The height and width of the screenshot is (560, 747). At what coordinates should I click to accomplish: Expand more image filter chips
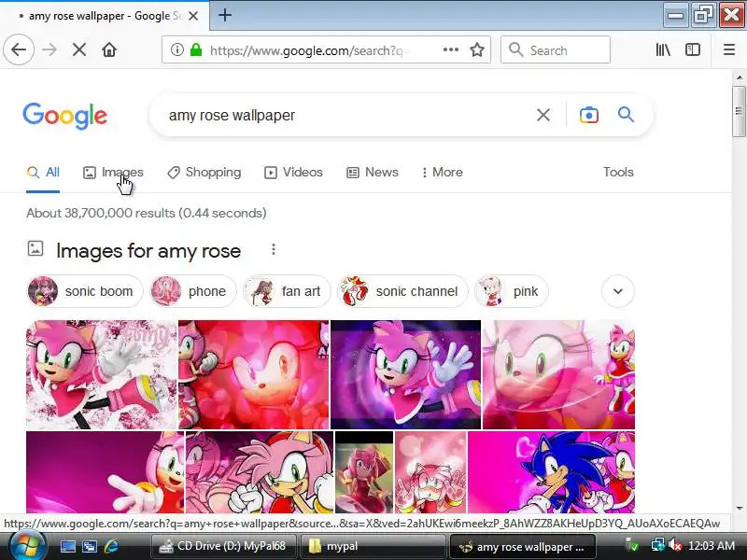tap(618, 291)
